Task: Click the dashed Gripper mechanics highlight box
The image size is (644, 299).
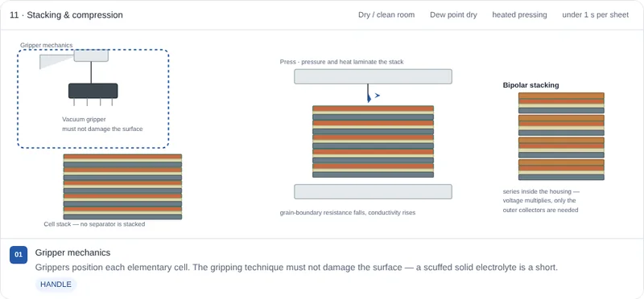Action: (93, 98)
